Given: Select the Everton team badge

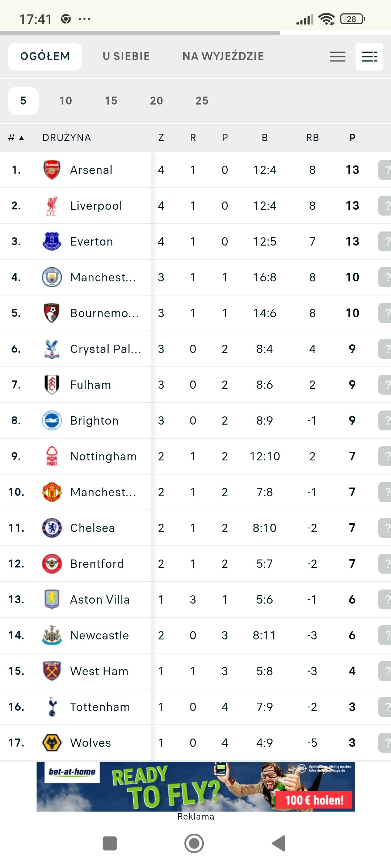Looking at the screenshot, I should point(52,241).
